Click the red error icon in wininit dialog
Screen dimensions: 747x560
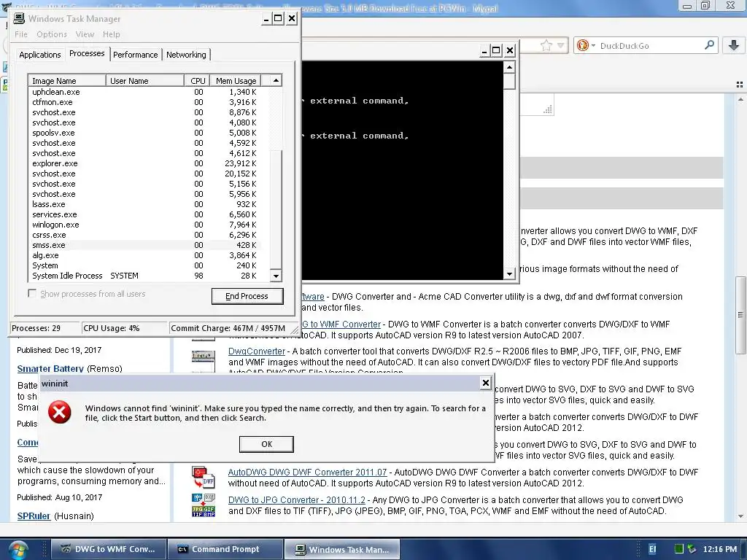coord(60,413)
